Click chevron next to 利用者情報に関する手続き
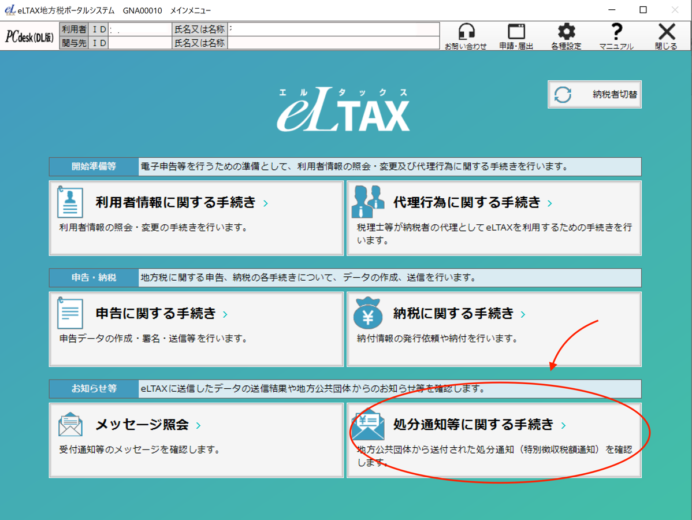This screenshot has height=520, width=692. [266, 203]
